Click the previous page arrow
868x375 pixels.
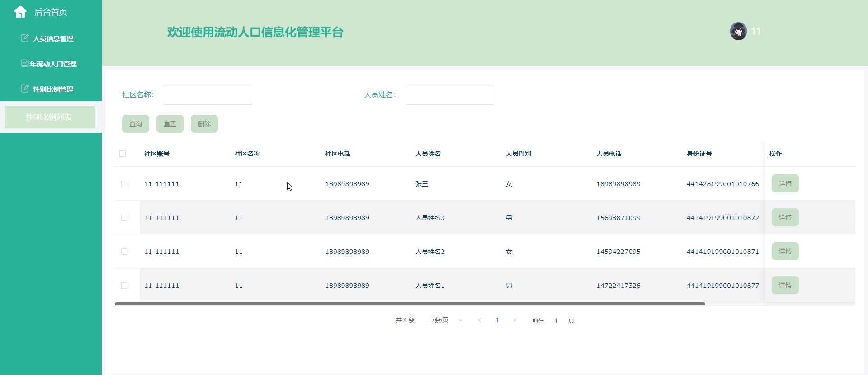(x=480, y=320)
